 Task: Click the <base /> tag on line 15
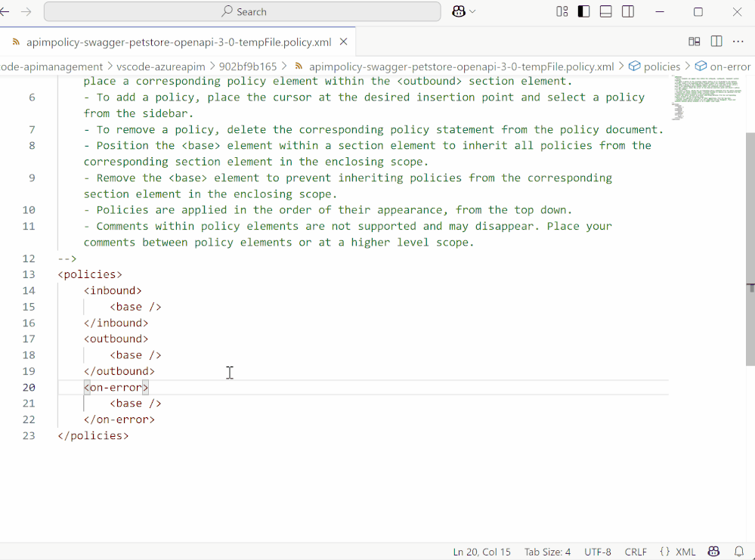click(135, 307)
